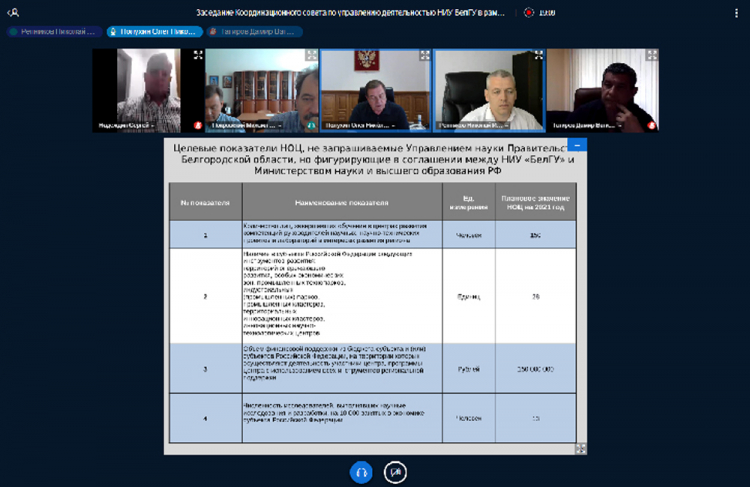Select the center webcam with the flag
750x487 pixels.
point(375,88)
